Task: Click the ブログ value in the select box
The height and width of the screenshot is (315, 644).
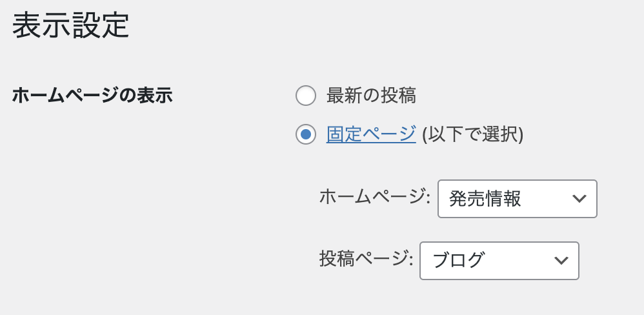Action: [x=458, y=261]
